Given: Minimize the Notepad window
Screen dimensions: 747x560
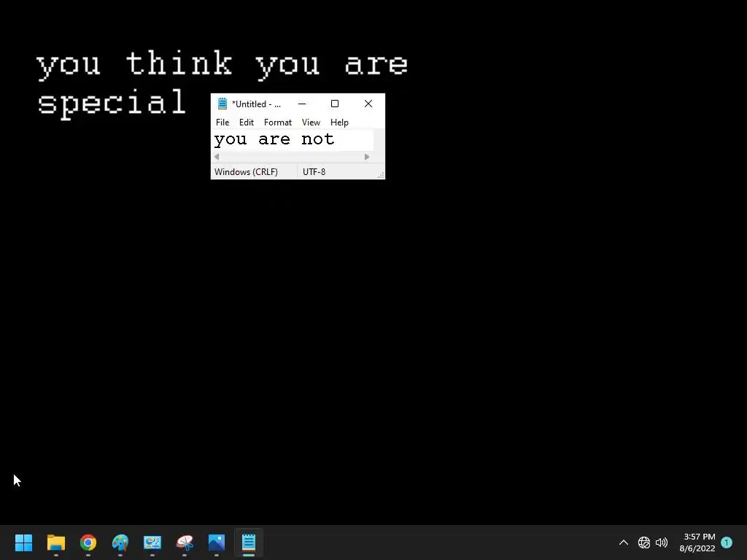Looking at the screenshot, I should coord(302,104).
